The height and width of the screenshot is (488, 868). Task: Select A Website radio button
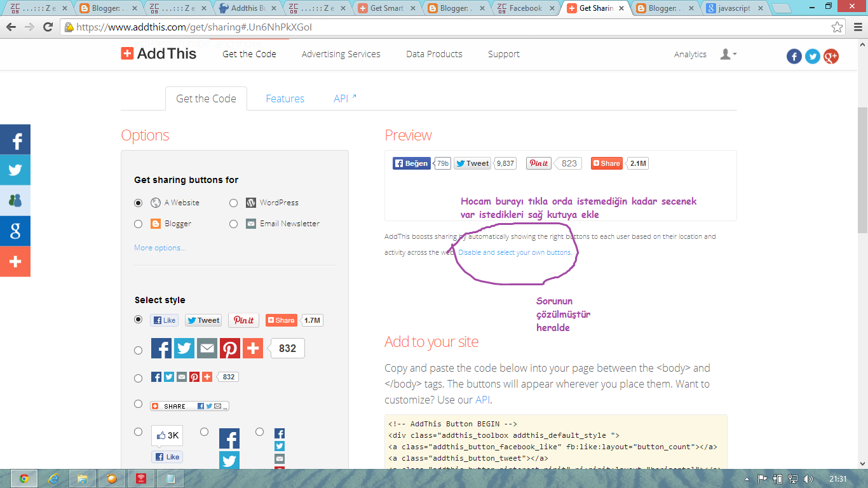[139, 203]
